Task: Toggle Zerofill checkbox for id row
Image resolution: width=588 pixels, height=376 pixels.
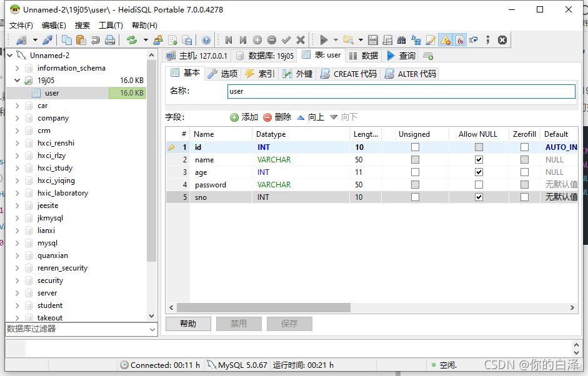Action: pyautogui.click(x=525, y=147)
